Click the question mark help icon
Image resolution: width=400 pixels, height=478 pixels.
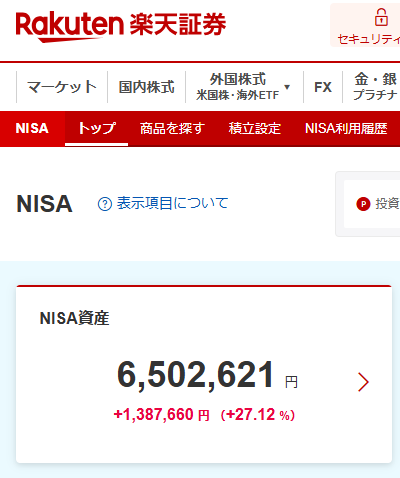pos(105,204)
